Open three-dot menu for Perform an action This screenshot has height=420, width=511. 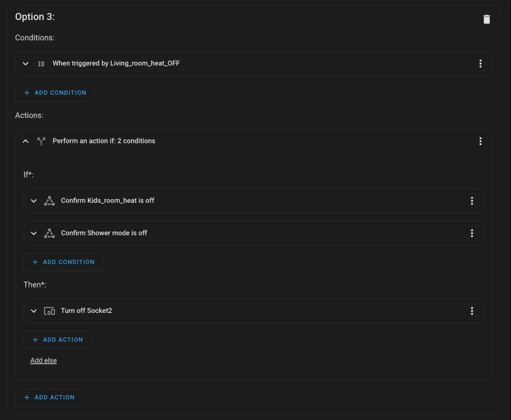coord(480,141)
